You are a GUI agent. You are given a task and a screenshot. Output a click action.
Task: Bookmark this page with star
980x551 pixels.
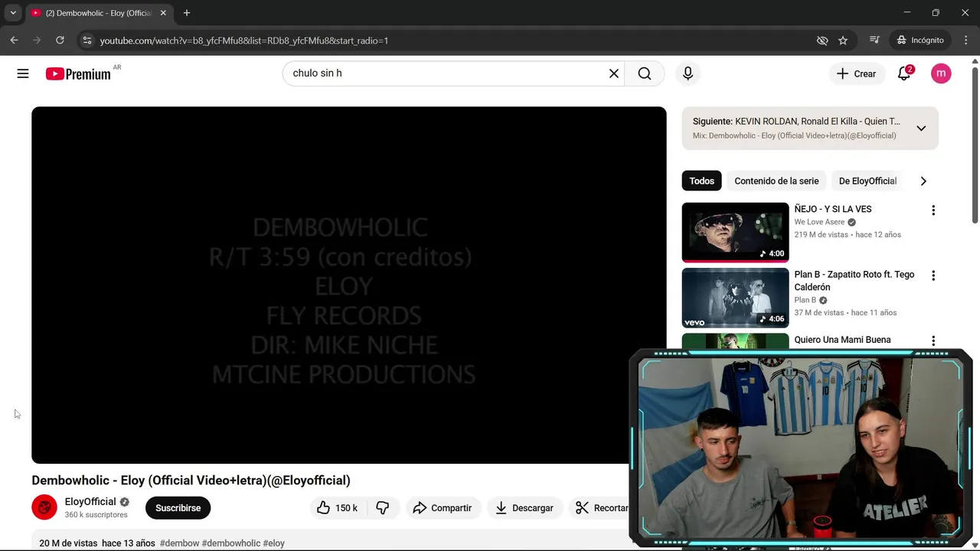click(843, 40)
